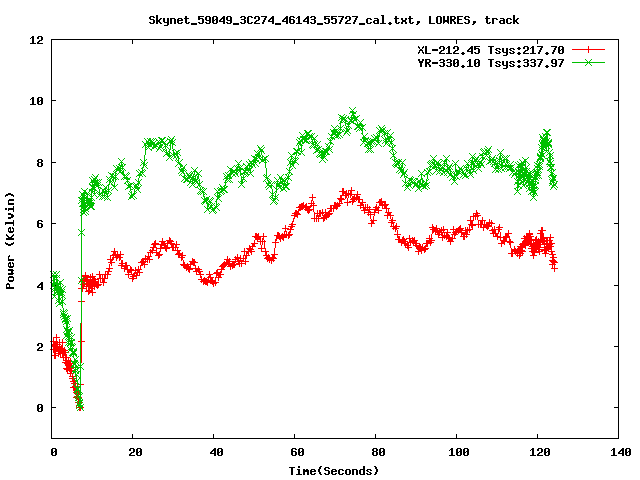Click the Power (Kelvin) y-axis label
640x480 pixels.
click(x=10, y=241)
